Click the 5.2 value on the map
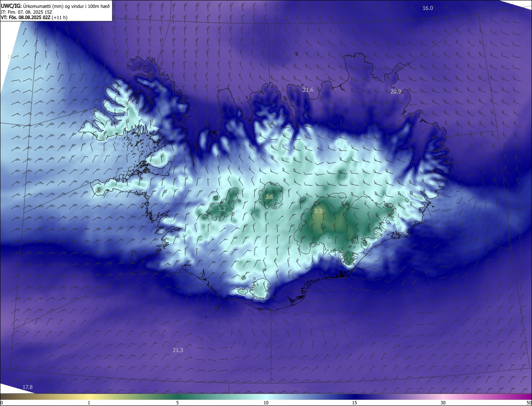Viewport: 532px width, 406px height. 222,209
